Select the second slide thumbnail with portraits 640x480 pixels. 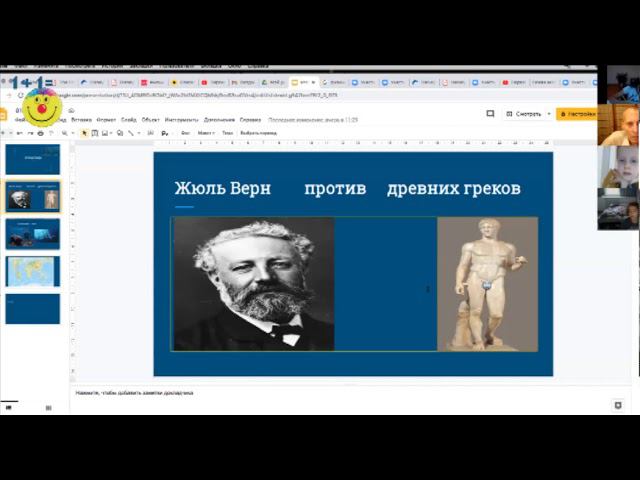33,197
